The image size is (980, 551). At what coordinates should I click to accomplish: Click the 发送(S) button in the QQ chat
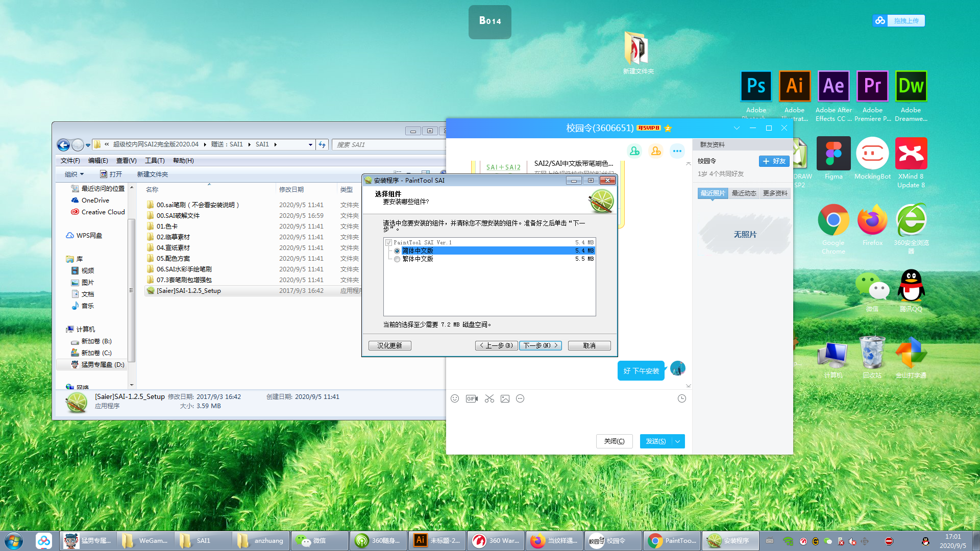pos(655,441)
